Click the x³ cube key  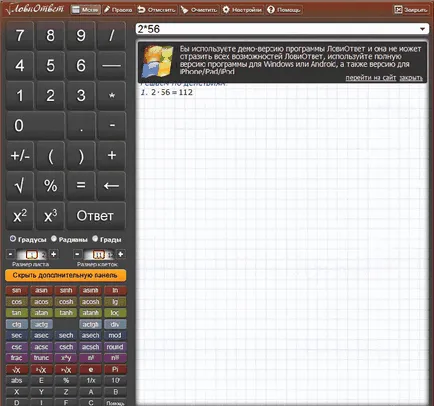click(50, 216)
